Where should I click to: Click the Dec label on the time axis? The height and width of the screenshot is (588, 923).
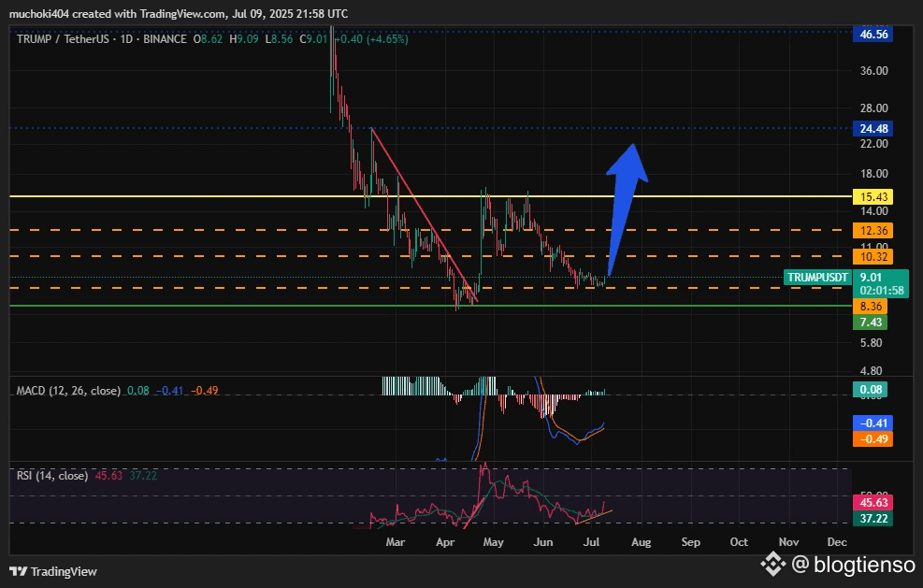pyautogui.click(x=836, y=542)
